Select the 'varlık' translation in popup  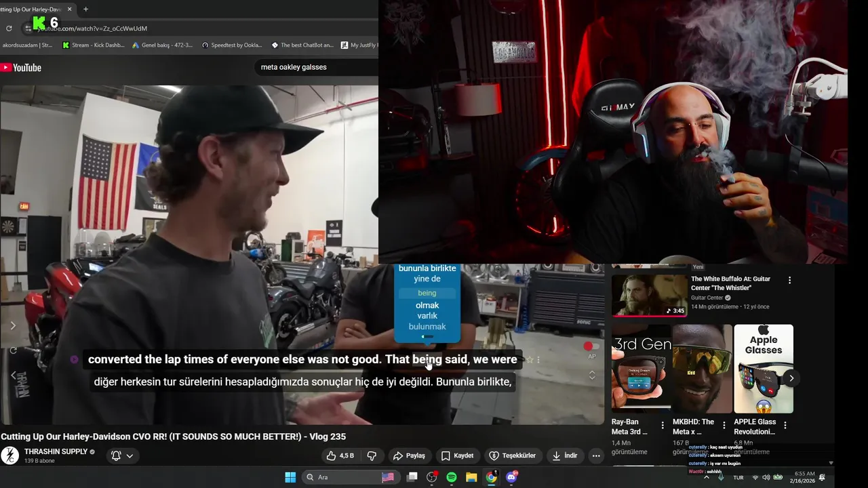427,316
